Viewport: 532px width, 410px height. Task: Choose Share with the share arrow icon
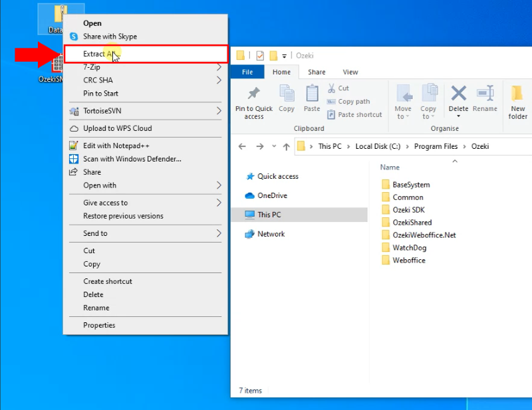click(x=146, y=172)
